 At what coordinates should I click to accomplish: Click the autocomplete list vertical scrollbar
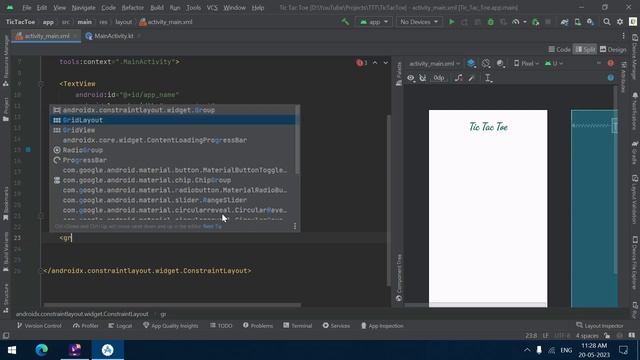coord(298,140)
